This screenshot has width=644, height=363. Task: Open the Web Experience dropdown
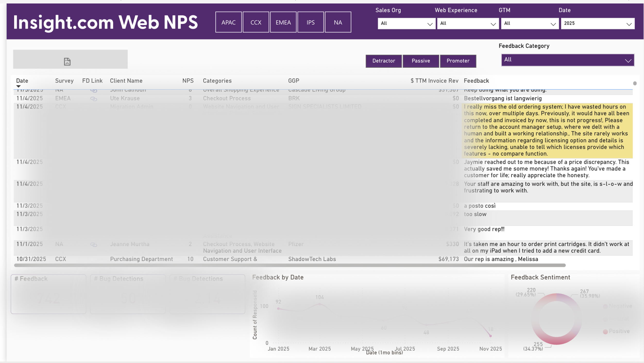(x=468, y=23)
